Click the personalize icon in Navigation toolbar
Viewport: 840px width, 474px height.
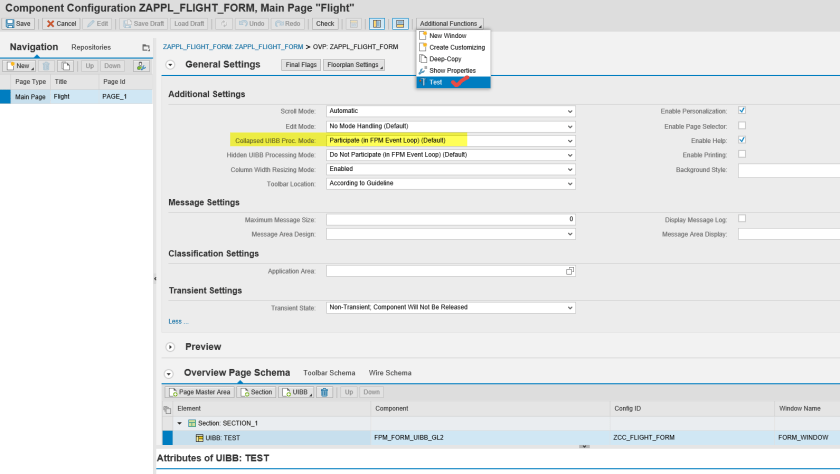tap(142, 66)
